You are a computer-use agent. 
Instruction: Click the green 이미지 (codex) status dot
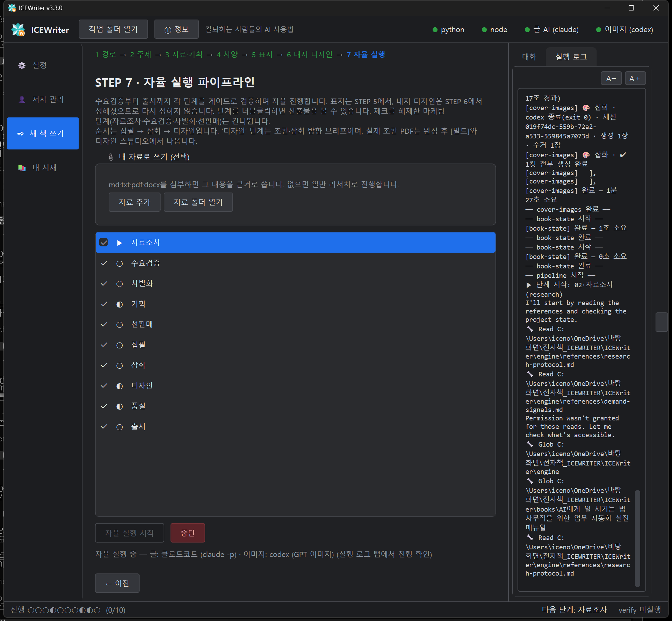coord(598,30)
